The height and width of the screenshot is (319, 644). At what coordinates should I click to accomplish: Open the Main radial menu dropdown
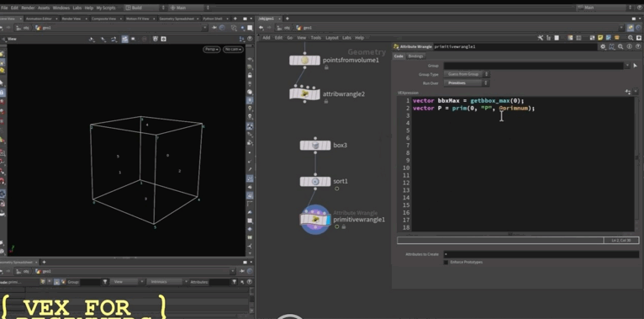point(189,8)
